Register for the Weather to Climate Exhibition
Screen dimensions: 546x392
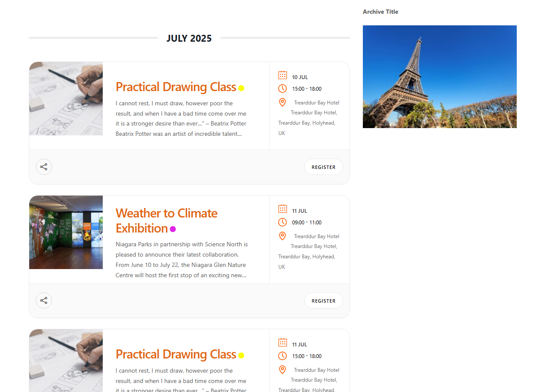pos(324,300)
